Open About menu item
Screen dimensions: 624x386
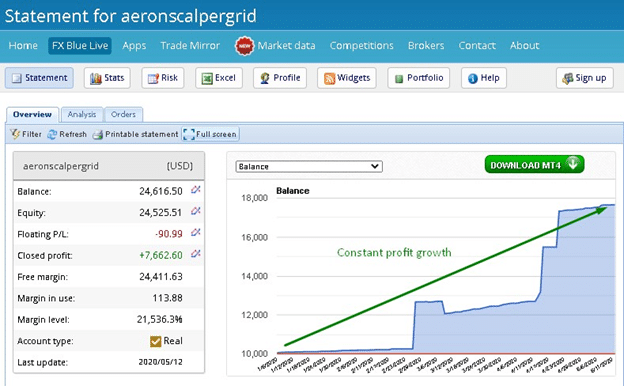click(525, 46)
